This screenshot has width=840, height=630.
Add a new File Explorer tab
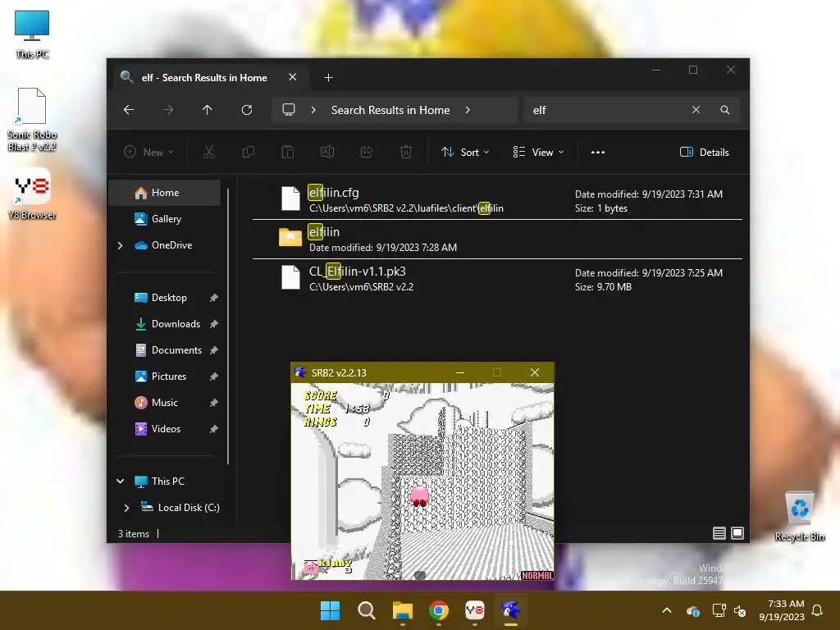(328, 78)
